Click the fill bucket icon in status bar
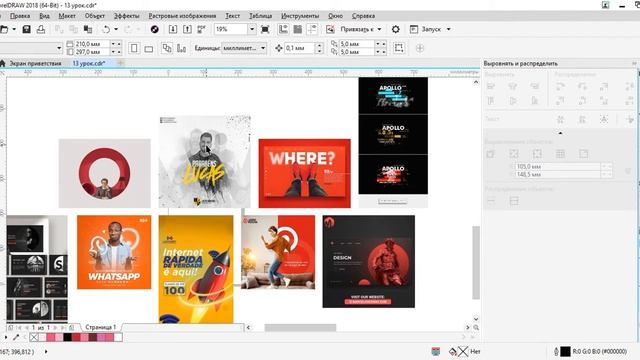 point(453,351)
